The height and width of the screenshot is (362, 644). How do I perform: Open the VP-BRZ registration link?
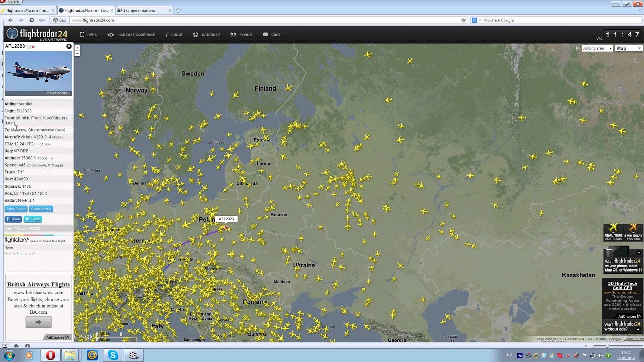coord(21,151)
